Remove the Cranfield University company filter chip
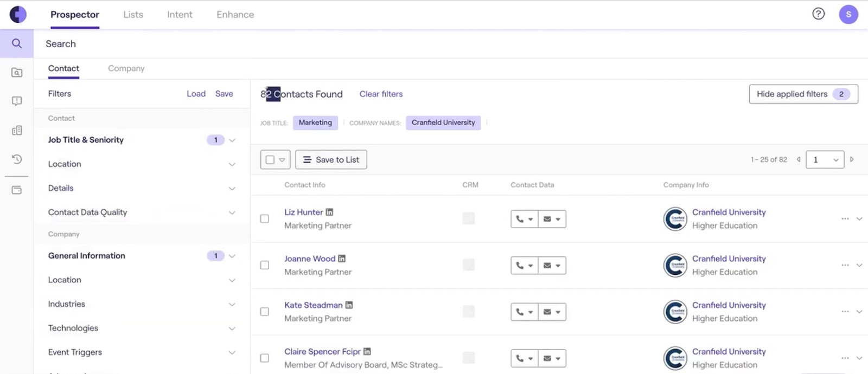868x374 pixels. 443,123
